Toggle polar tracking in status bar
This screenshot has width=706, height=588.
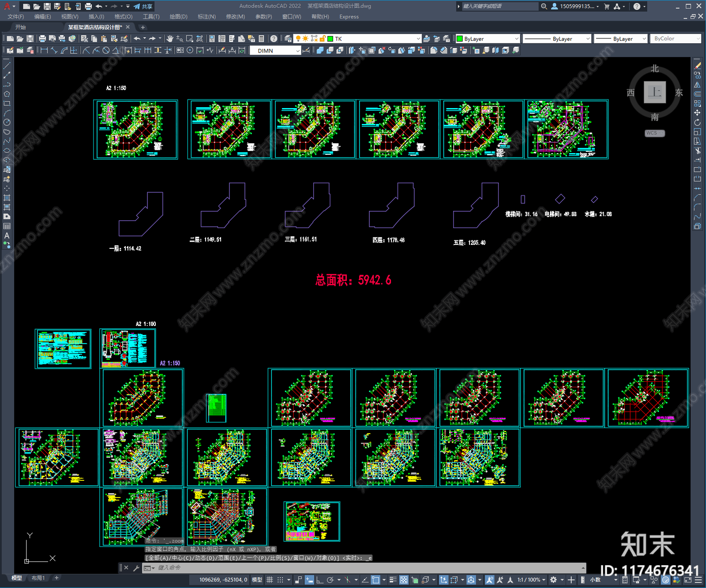[330, 580]
